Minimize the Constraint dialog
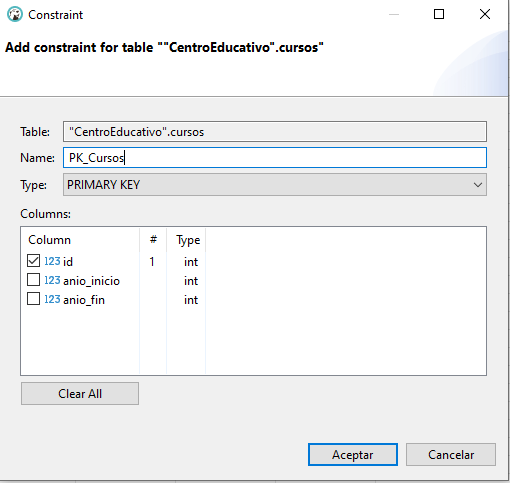Image resolution: width=510 pixels, height=483 pixels. 394,14
